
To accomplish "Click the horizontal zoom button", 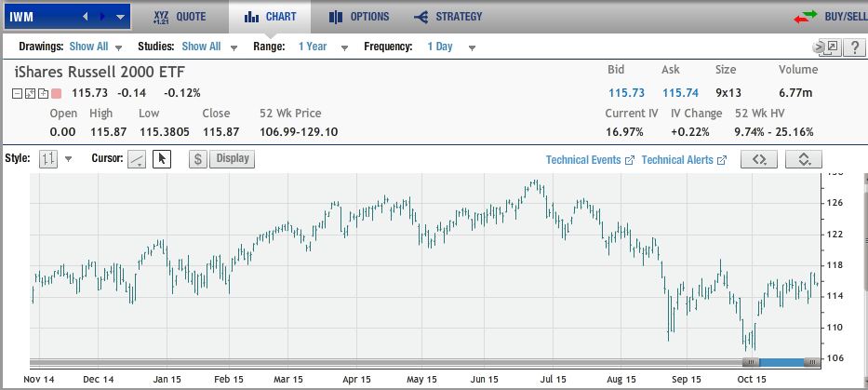I will point(759,159).
